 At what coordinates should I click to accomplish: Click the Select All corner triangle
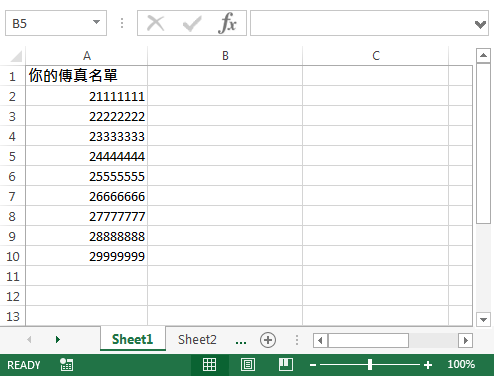tap(16, 56)
